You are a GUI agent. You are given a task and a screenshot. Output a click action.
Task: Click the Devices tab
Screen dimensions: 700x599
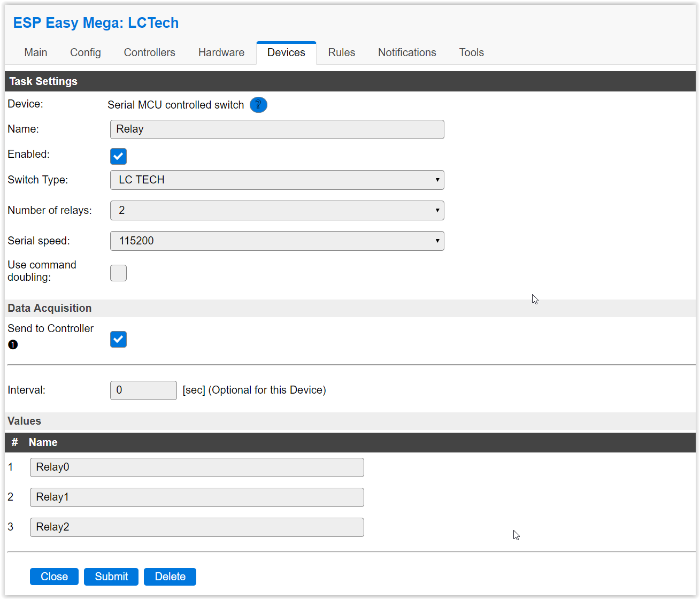pyautogui.click(x=286, y=52)
